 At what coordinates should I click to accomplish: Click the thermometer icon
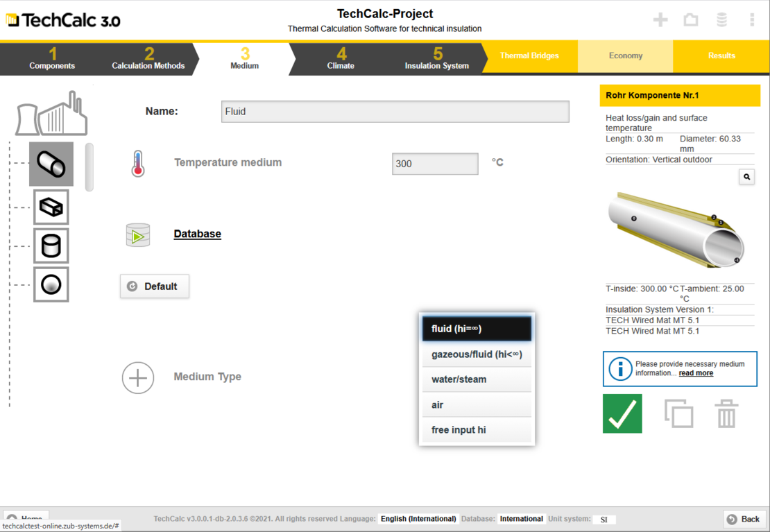pyautogui.click(x=138, y=164)
